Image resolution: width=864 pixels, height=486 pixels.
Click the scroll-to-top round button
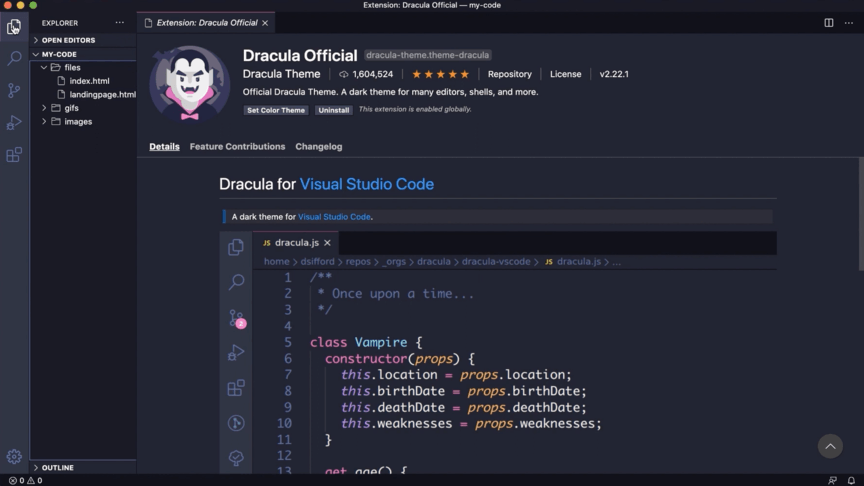[830, 446]
